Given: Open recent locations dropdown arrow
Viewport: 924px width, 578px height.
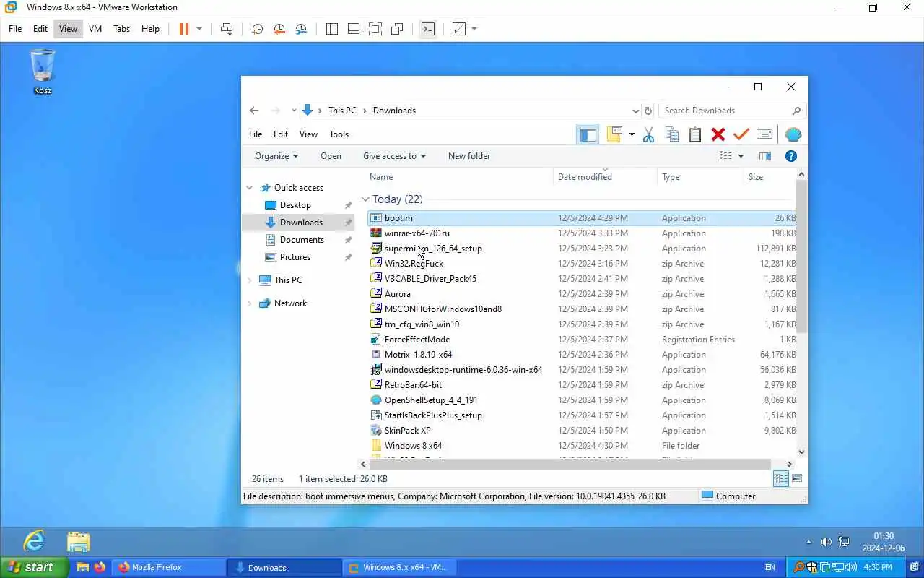Looking at the screenshot, I should (x=294, y=111).
